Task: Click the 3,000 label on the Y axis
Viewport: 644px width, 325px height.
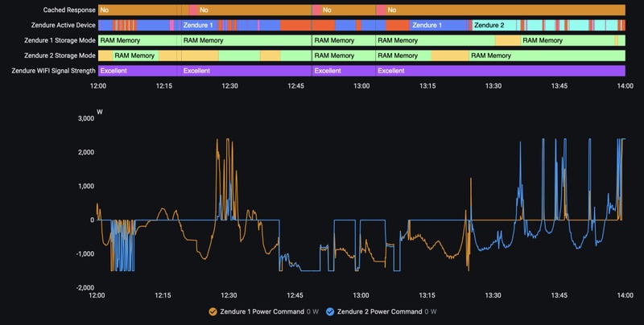Action: 86,118
